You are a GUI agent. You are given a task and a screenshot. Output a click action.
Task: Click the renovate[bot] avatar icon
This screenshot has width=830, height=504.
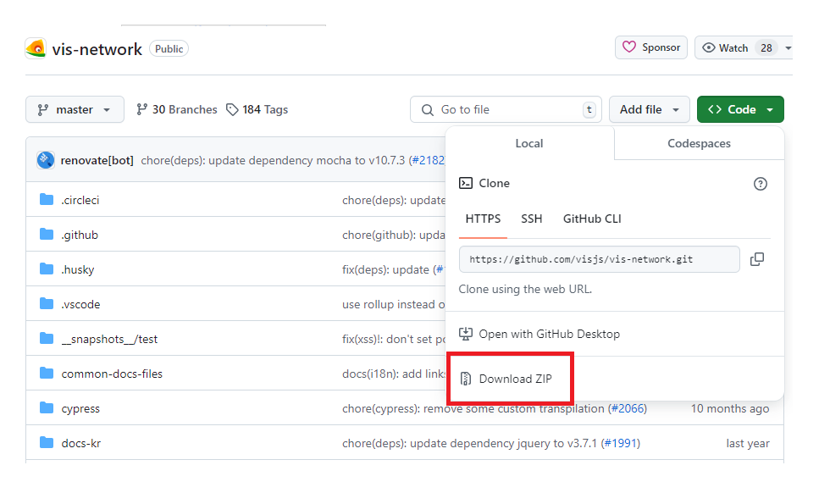coord(46,160)
